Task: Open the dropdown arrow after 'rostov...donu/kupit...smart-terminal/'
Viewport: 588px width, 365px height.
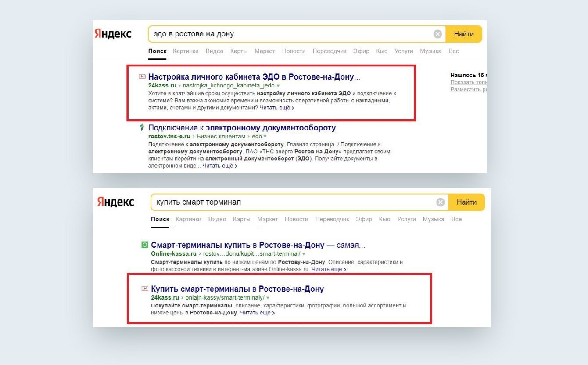Action: coord(304,254)
